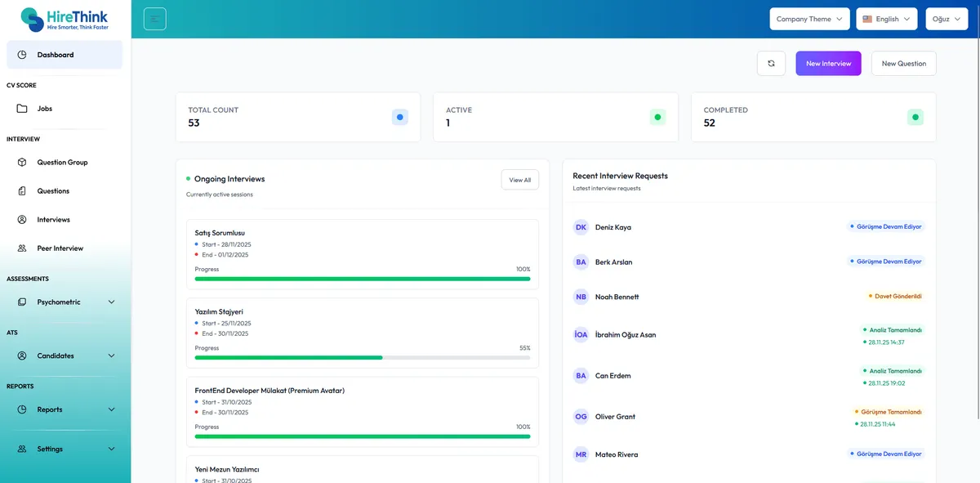The image size is (980, 483).
Task: Click the Jobs folder icon
Action: coord(22,108)
